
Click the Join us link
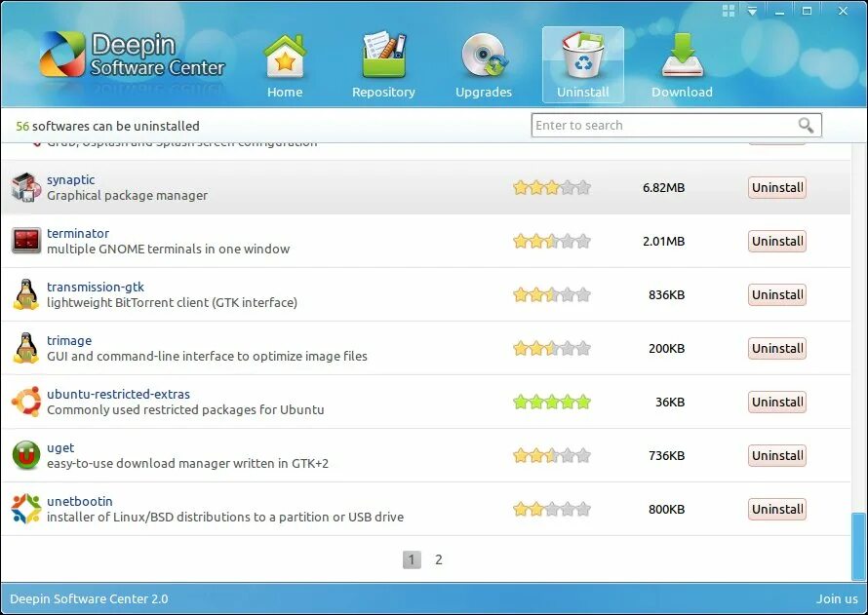(x=837, y=599)
